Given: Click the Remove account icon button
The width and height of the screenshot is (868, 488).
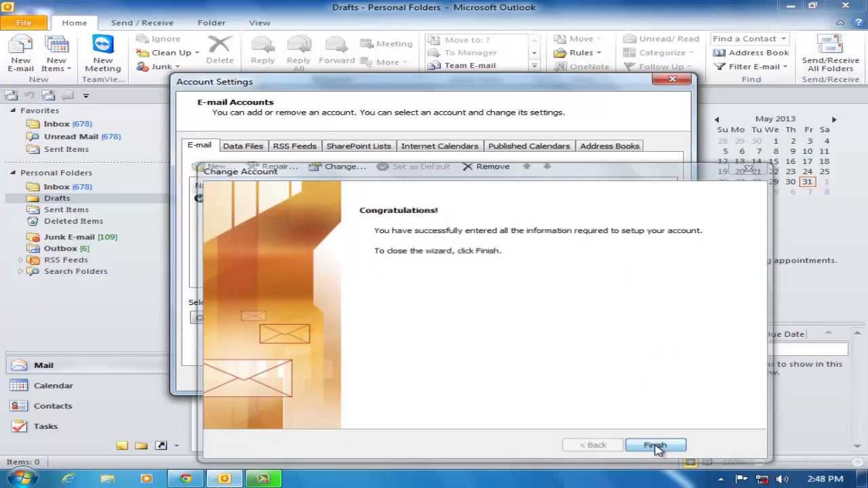Looking at the screenshot, I should [x=486, y=166].
